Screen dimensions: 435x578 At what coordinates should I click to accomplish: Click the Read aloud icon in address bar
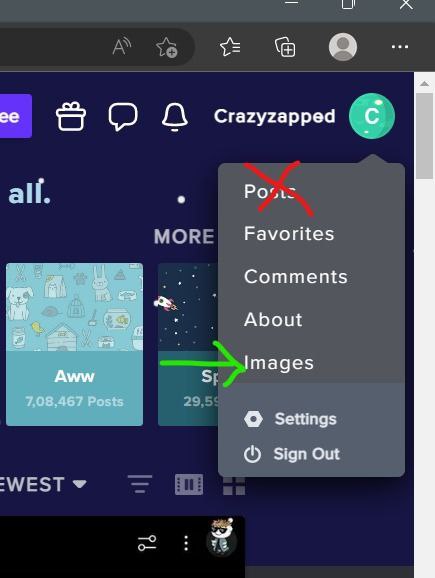pyautogui.click(x=121, y=47)
